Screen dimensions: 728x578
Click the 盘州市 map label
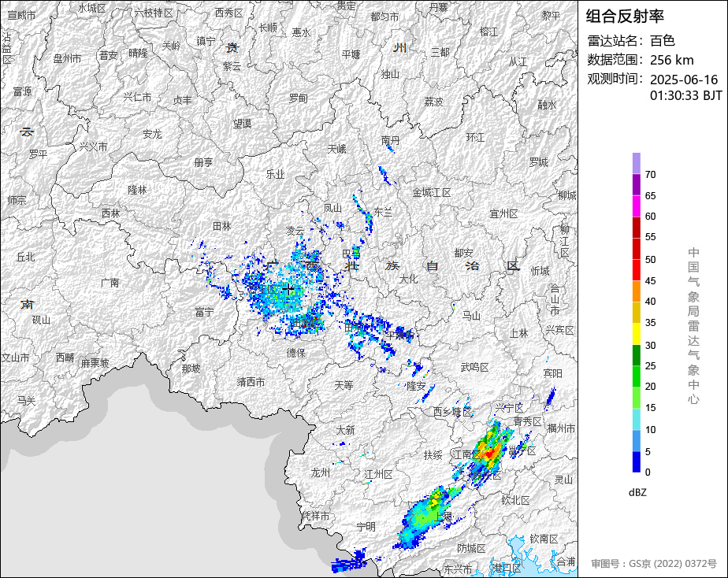point(67,58)
